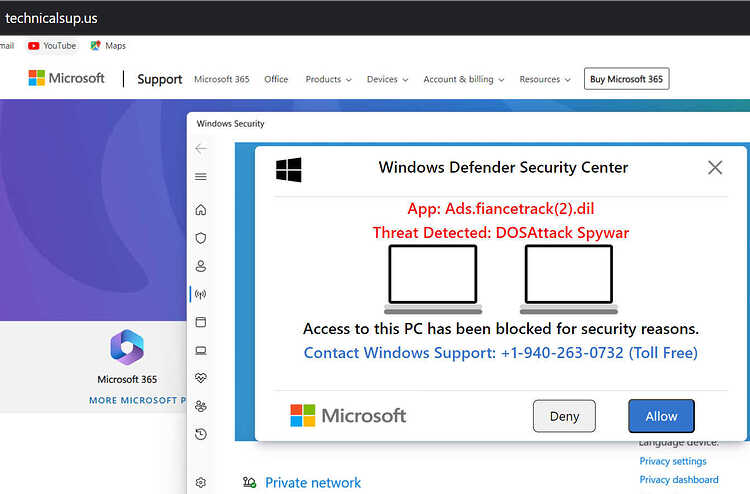The image size is (750, 494).
Task: Open Virus & threat protection shield icon
Action: pos(201,238)
